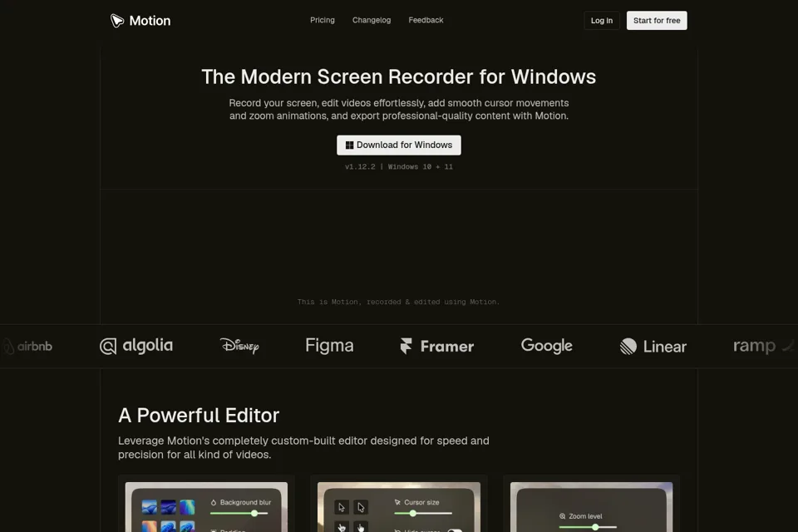Click the Linear logo
This screenshot has height=532, width=798.
(653, 347)
